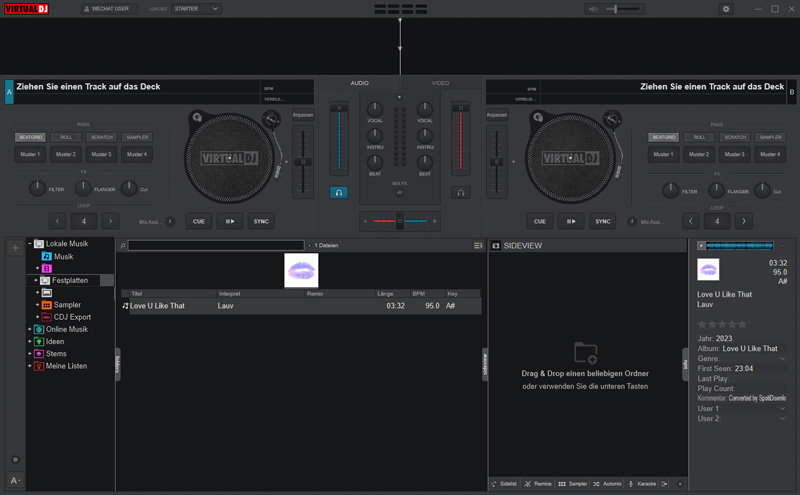The height and width of the screenshot is (495, 800).
Task: Click the deck A identifier label
Action: (9, 92)
